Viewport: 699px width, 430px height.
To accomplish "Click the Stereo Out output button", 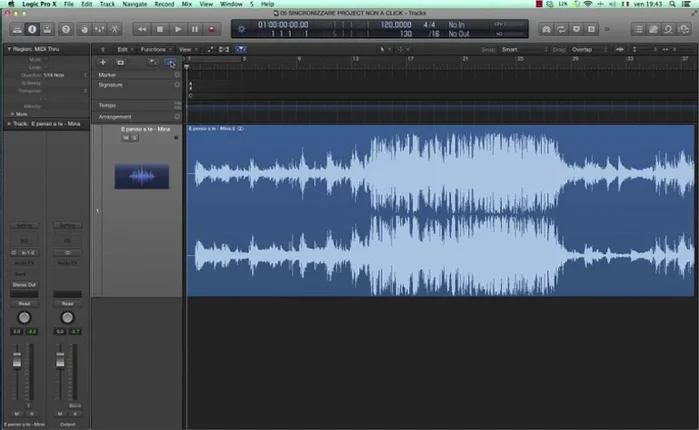I will [23, 284].
